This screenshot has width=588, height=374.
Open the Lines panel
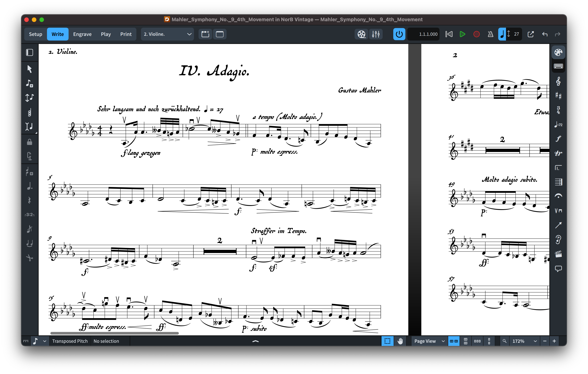[558, 225]
